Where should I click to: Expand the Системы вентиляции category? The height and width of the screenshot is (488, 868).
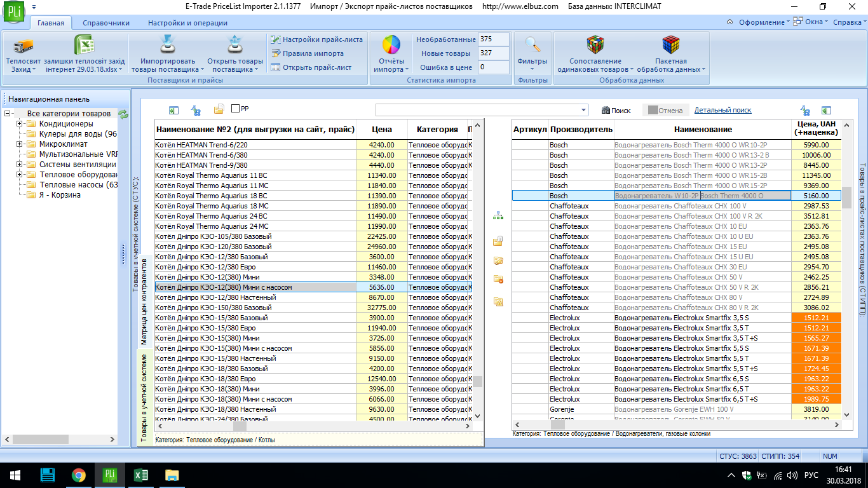tap(20, 165)
